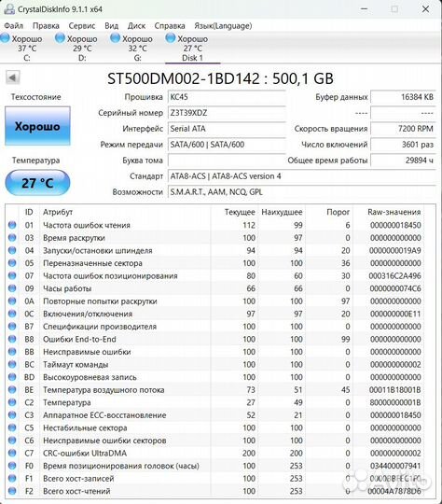Click the Хорошо health status button
Viewport: 442px width, 504px height.
coord(37,126)
